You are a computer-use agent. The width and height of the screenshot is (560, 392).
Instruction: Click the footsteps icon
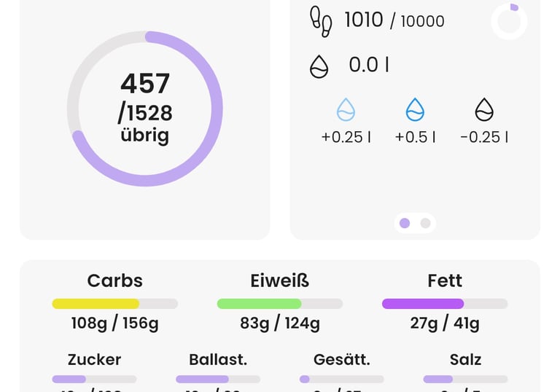[321, 21]
